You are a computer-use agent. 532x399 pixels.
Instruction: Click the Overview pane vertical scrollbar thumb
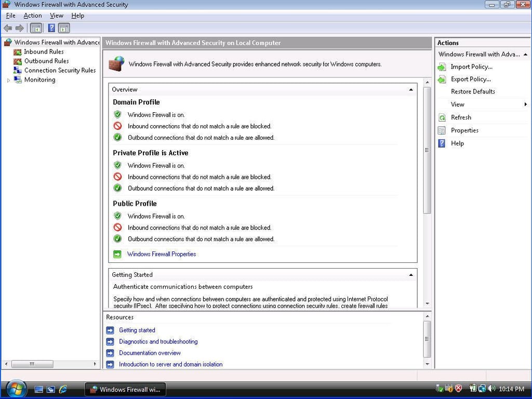point(427,150)
